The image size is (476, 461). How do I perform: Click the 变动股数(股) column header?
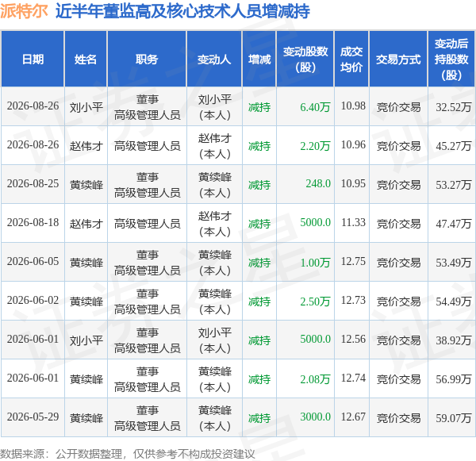(x=305, y=59)
